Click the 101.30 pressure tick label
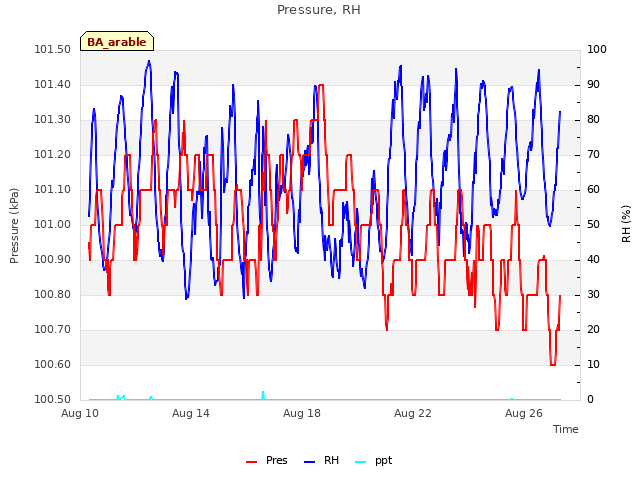This screenshot has height=480, width=640. point(52,120)
